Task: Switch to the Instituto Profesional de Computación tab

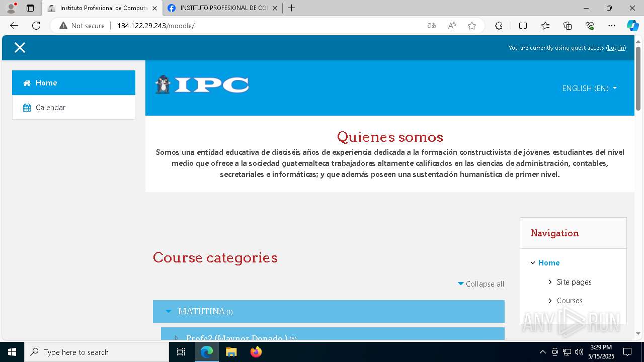Action: [102, 8]
